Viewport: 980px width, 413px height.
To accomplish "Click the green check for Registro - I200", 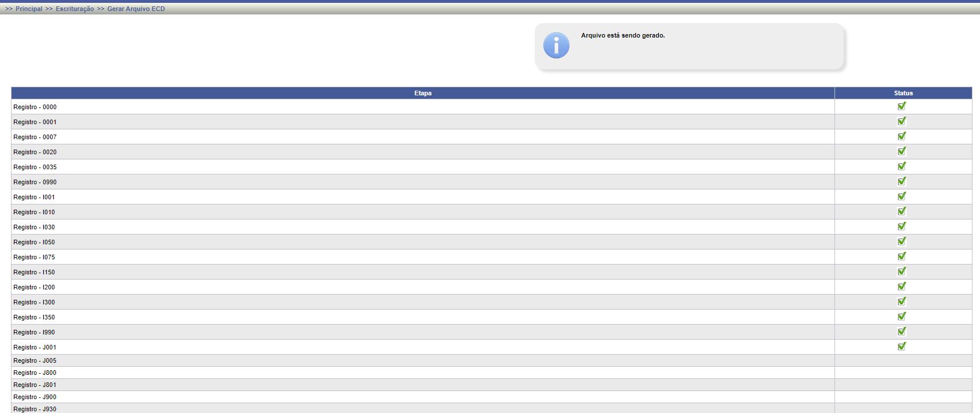I will point(901,286).
